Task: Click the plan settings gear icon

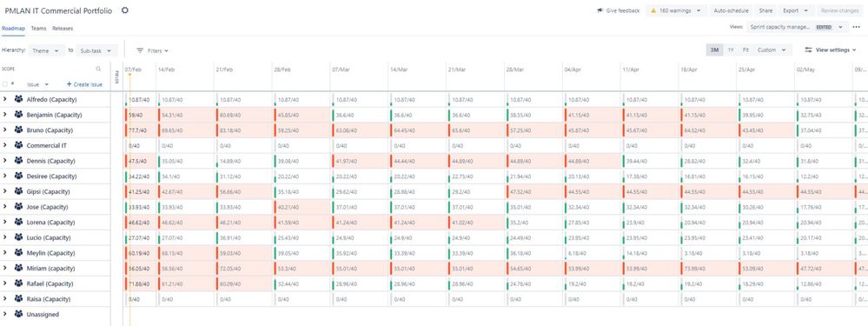Action: tap(125, 10)
